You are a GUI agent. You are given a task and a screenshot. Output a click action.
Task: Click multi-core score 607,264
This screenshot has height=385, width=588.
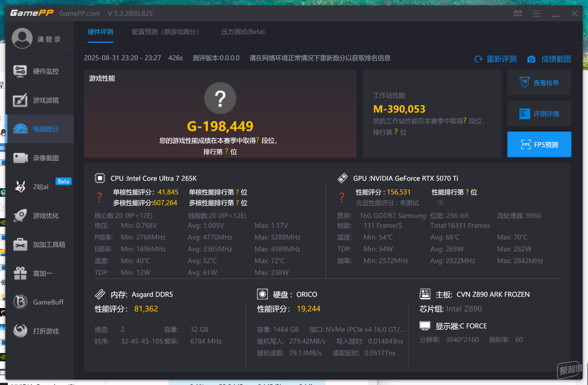pos(165,202)
